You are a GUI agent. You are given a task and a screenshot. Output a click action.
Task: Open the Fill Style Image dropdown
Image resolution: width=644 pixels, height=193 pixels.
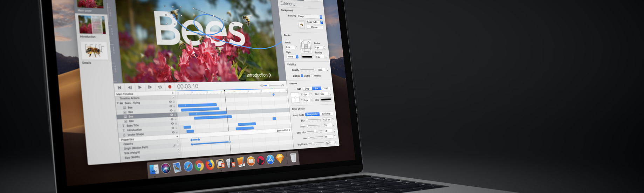310,16
